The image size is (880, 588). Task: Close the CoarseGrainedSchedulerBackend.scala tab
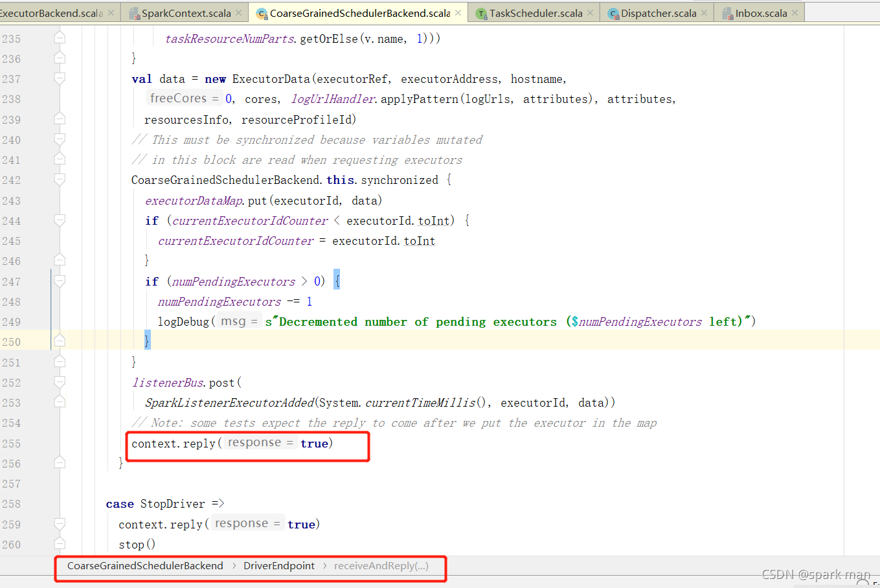click(x=458, y=13)
